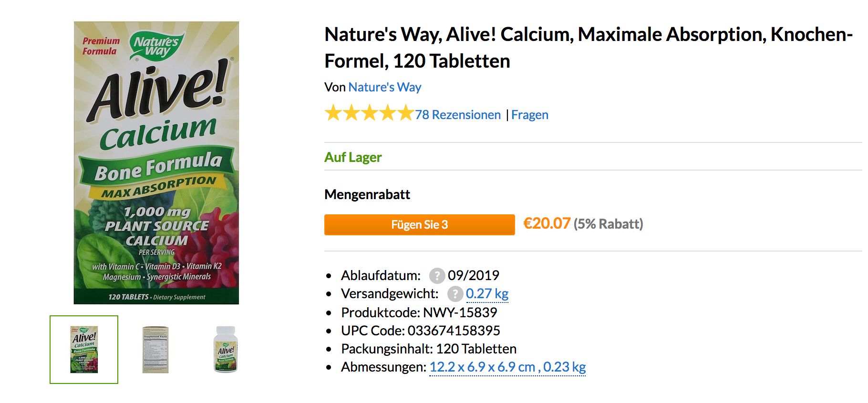Click the yellow star rating
This screenshot has width=868, height=403.
(369, 114)
